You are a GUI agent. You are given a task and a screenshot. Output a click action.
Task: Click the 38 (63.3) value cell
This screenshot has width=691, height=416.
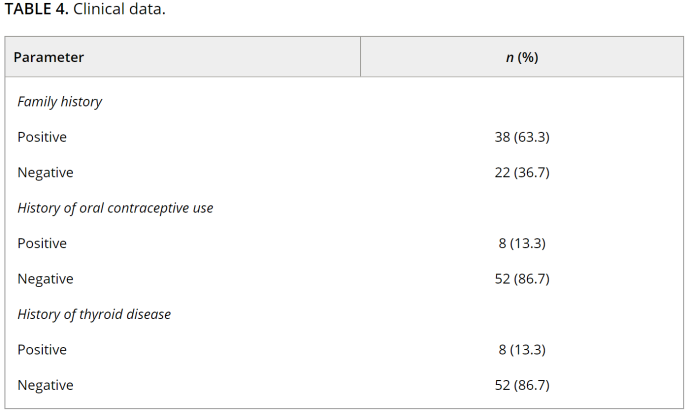[x=522, y=137]
